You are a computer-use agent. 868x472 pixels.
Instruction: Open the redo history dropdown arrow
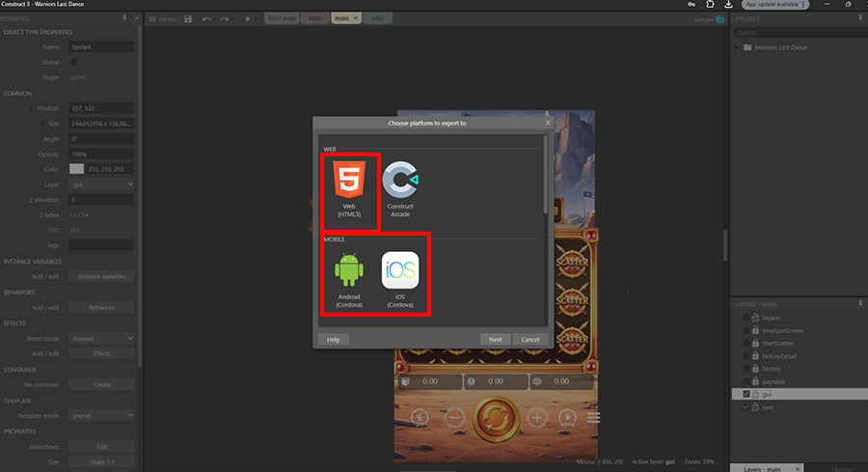(x=231, y=19)
